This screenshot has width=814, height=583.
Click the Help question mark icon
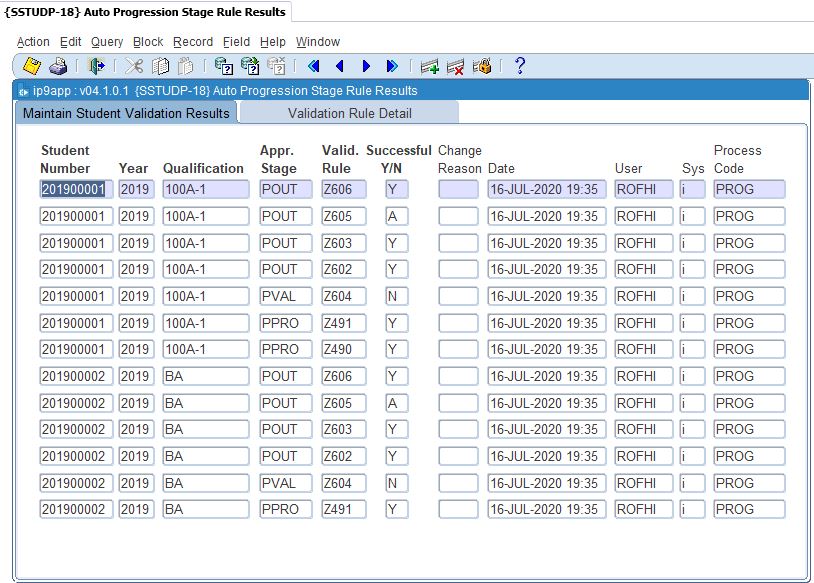point(519,67)
